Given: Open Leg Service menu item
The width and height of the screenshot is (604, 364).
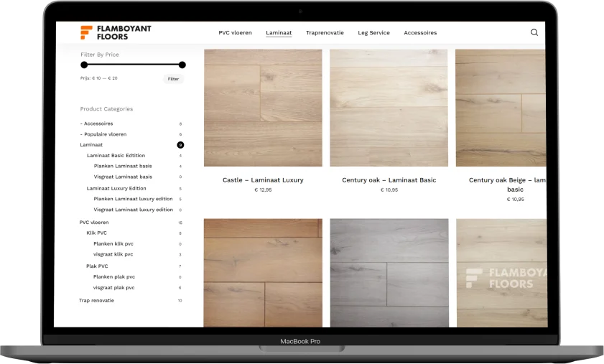Looking at the screenshot, I should [373, 33].
